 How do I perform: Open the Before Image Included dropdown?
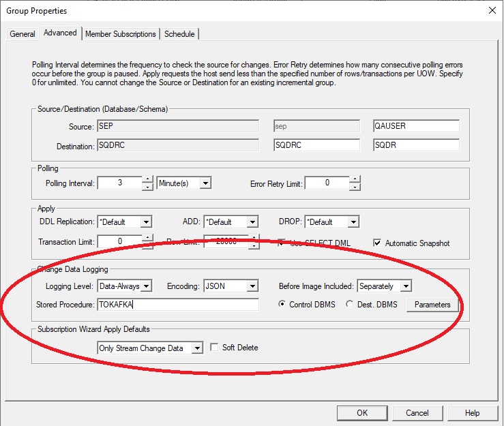point(405,286)
